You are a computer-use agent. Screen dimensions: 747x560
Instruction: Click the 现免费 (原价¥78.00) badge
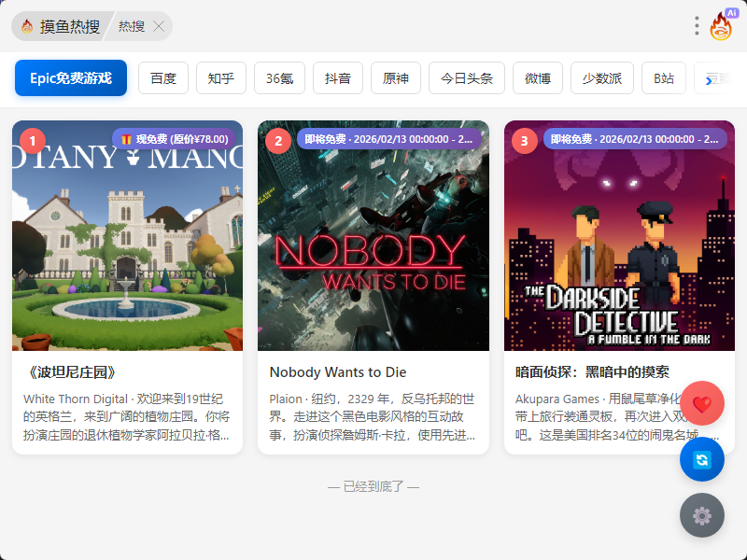click(x=174, y=139)
